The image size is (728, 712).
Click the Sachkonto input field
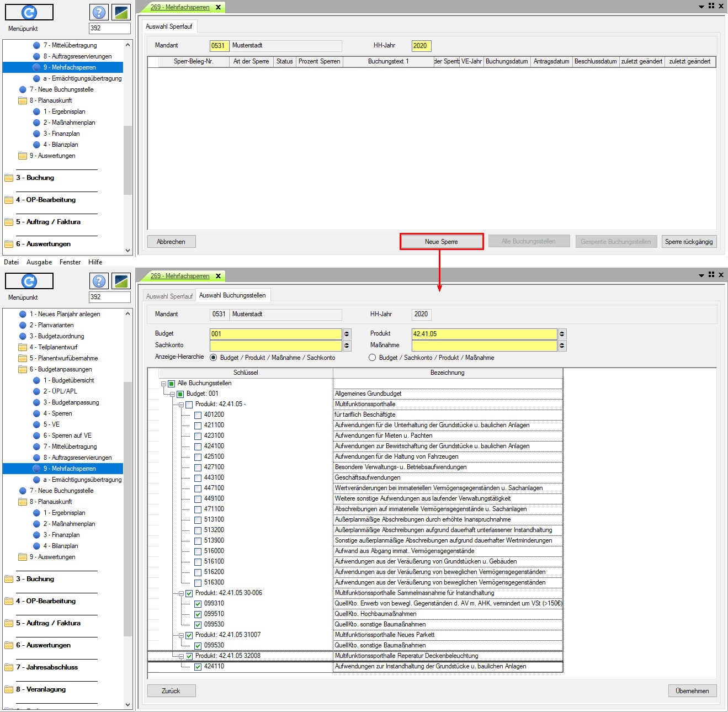pos(275,346)
